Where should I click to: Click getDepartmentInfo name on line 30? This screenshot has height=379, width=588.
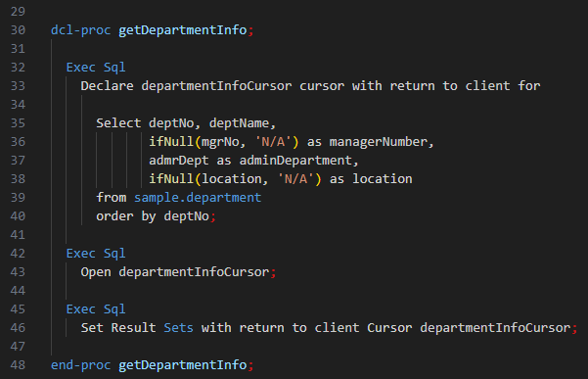(183, 30)
